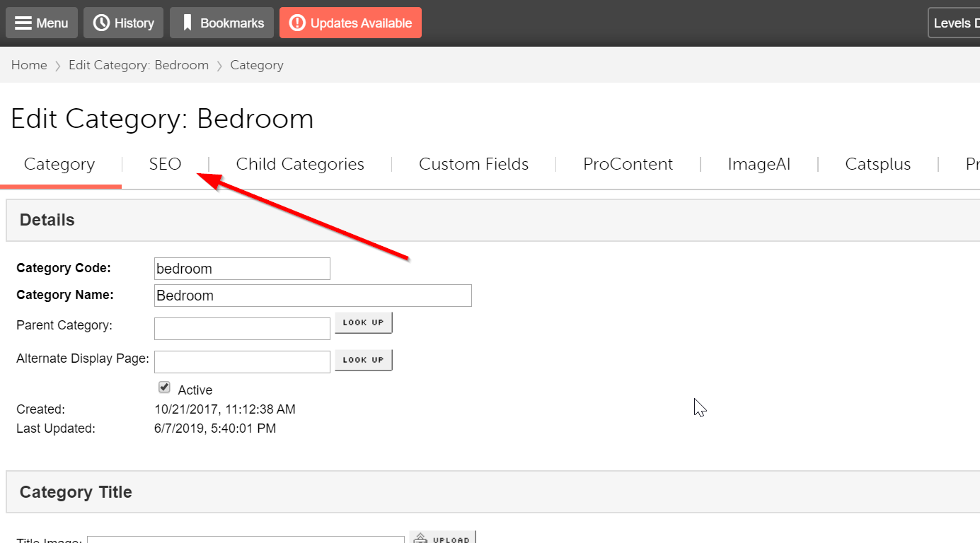Click Look Up beside Parent Category
The height and width of the screenshot is (543, 980).
[x=363, y=322]
